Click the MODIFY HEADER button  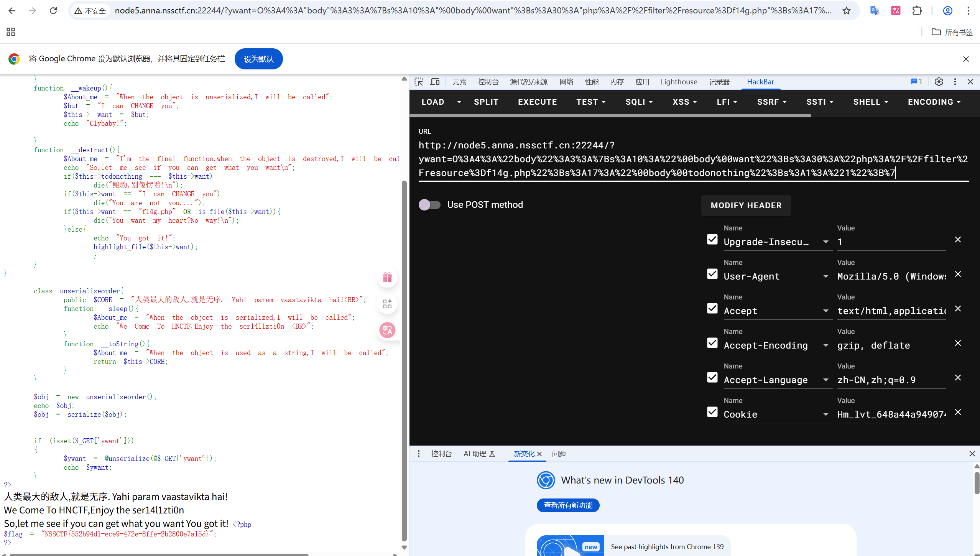(746, 206)
